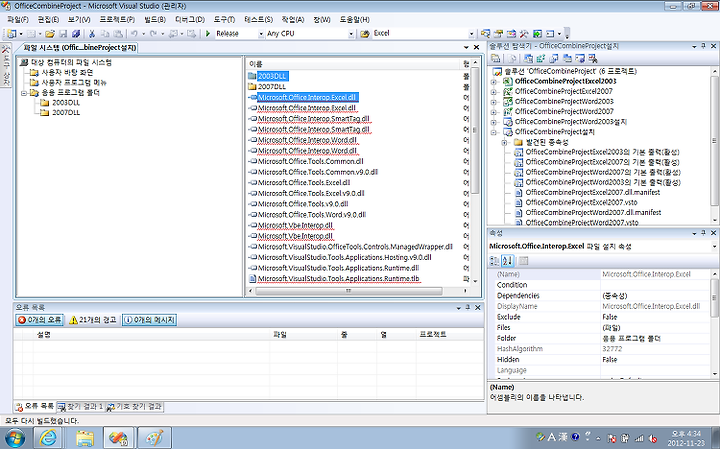Click the Exclude property value False
720x449 pixels.
point(655,317)
